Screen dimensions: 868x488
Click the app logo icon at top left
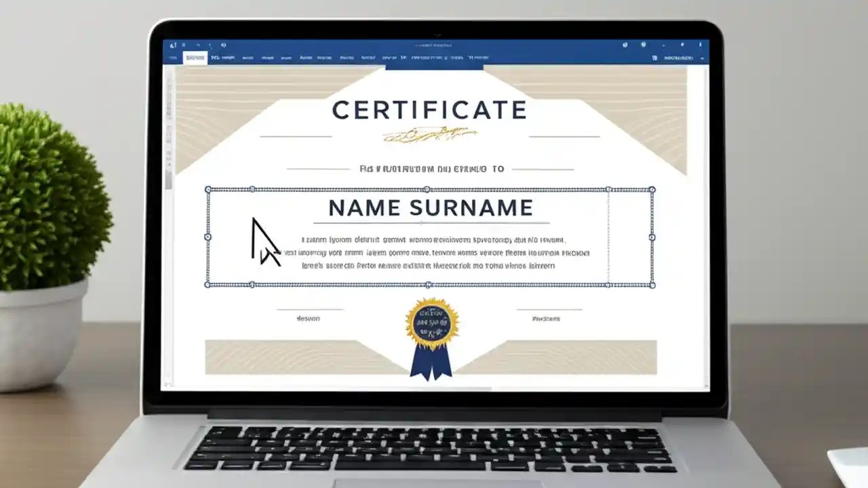pyautogui.click(x=172, y=45)
